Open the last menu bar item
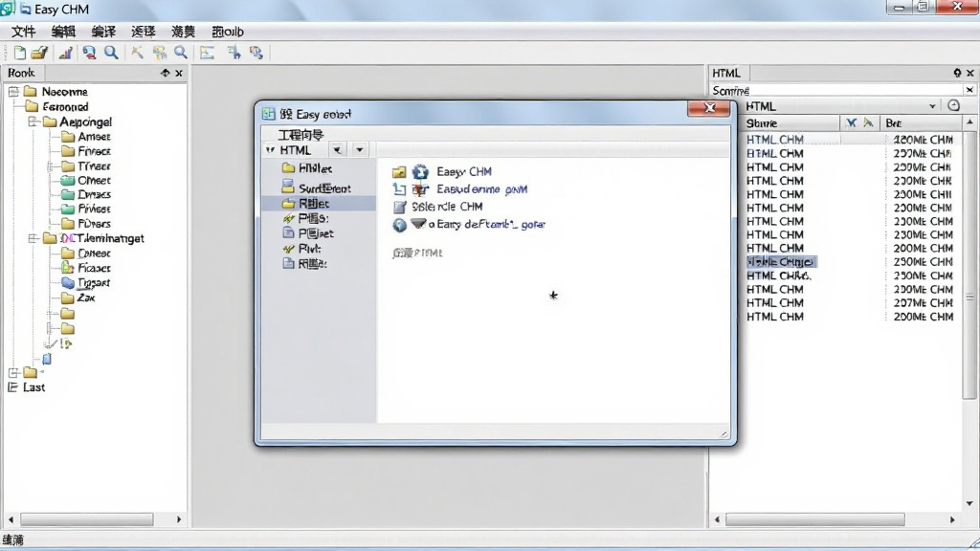The width and height of the screenshot is (980, 551). coord(228,32)
